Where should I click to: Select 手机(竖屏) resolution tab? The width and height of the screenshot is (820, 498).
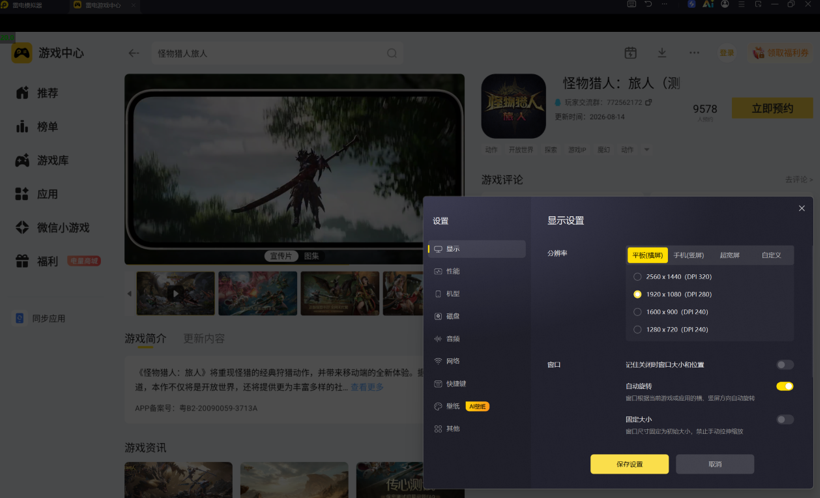coord(688,255)
